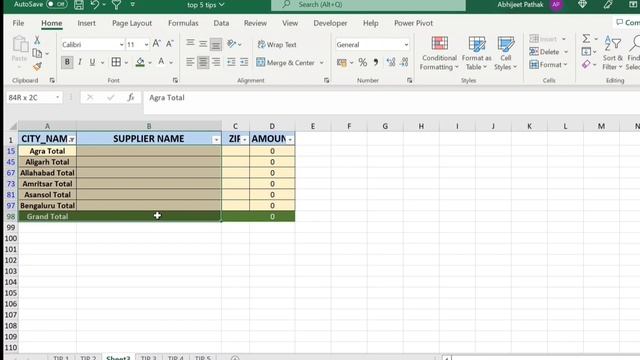This screenshot has height=360, width=640.
Task: Open the File menu tab
Action: 18,23
